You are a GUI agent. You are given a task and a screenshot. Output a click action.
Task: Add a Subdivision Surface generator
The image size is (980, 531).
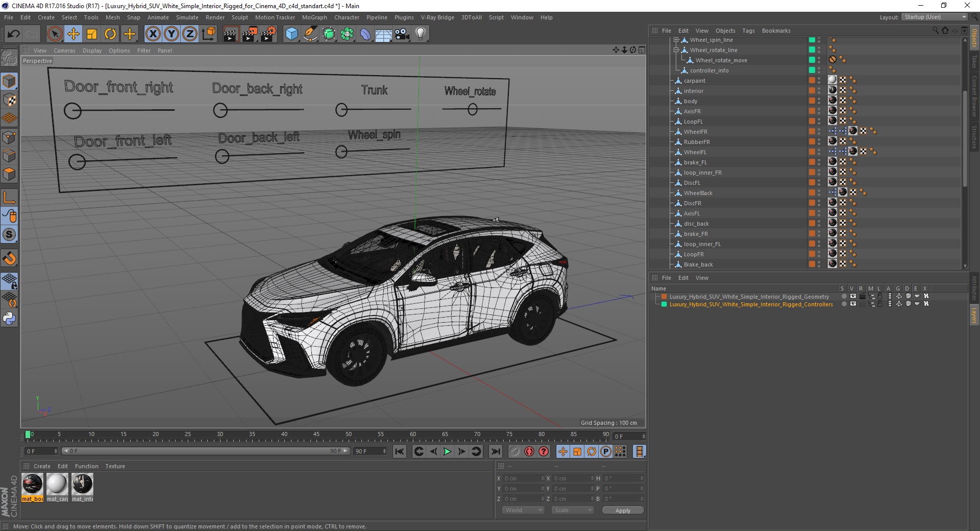(x=329, y=34)
